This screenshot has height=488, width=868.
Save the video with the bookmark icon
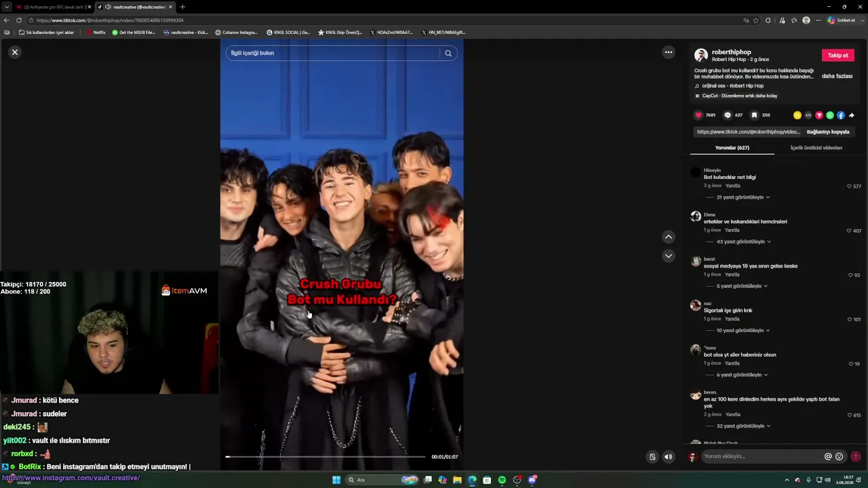point(754,115)
